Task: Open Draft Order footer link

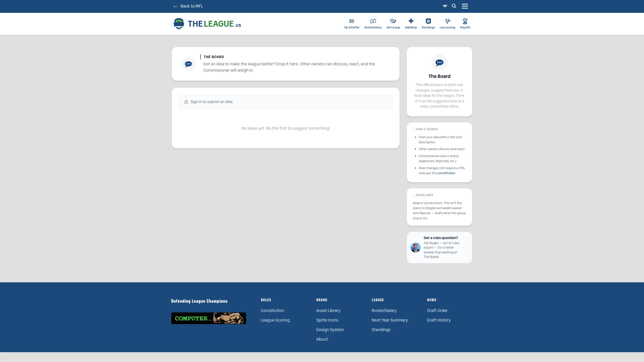Action: pos(437,310)
